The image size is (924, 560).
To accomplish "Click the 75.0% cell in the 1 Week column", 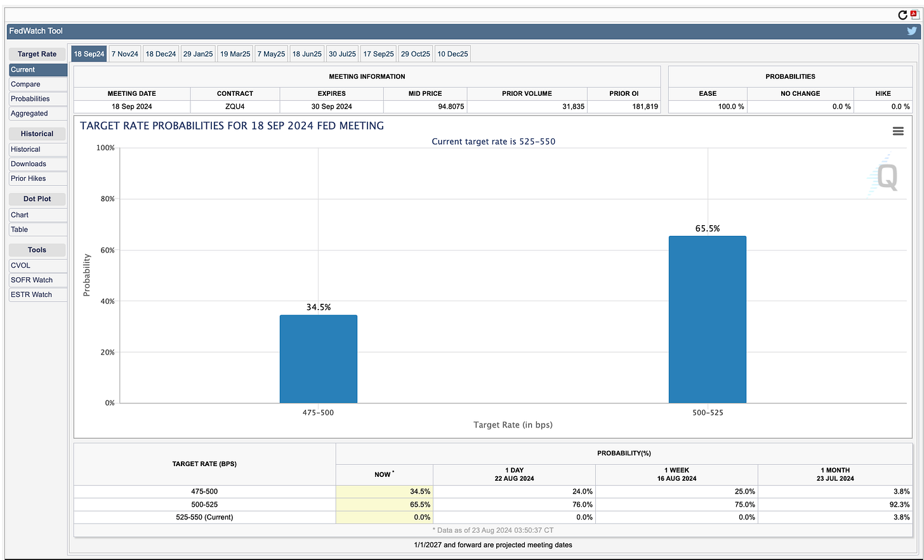I will pyautogui.click(x=676, y=505).
